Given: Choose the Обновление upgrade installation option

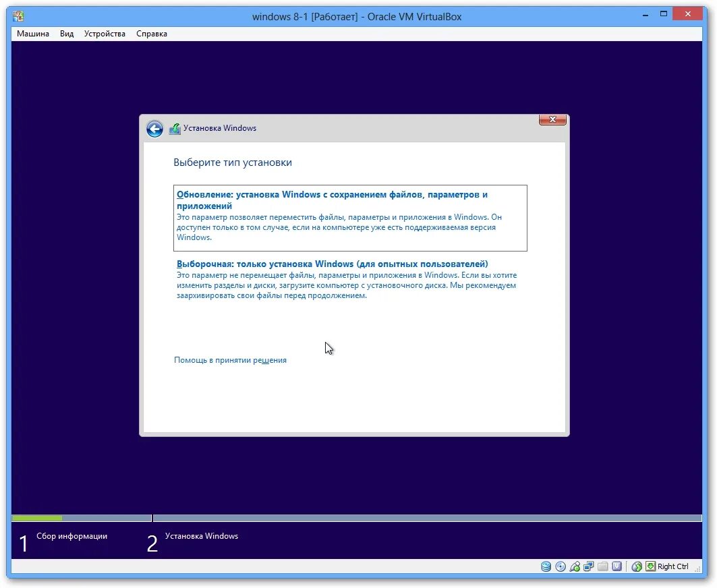Looking at the screenshot, I should tap(350, 218).
